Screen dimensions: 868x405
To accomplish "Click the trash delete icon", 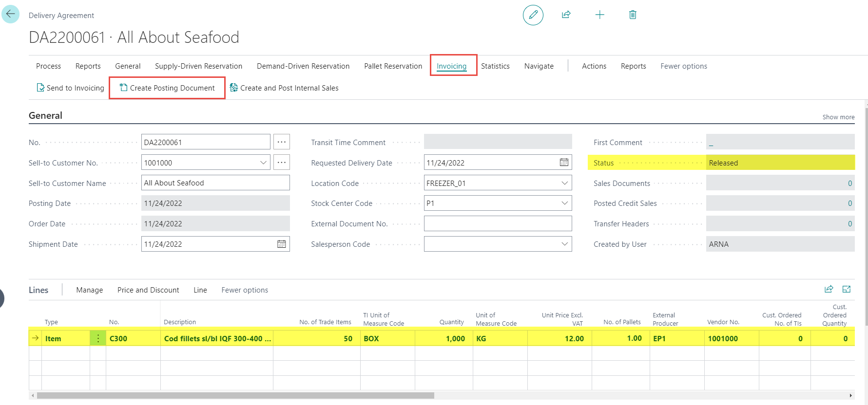I will 633,15.
